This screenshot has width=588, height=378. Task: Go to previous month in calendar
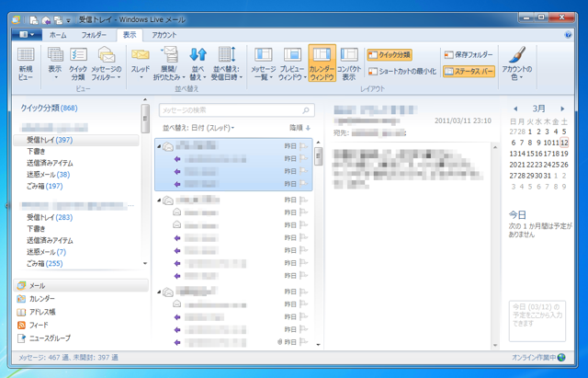(515, 109)
